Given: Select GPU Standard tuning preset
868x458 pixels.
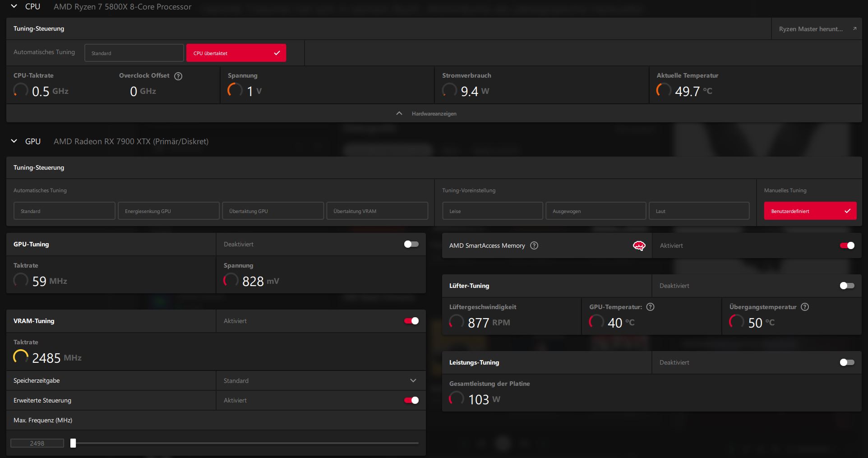Looking at the screenshot, I should click(x=64, y=211).
